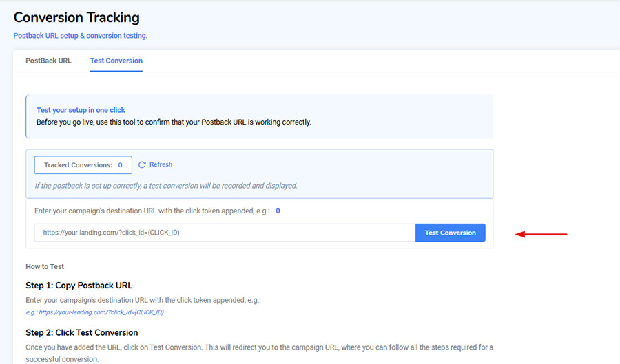Click the 'Step 2: Click Test Conversion' heading
The height and width of the screenshot is (364, 620).
click(x=81, y=333)
